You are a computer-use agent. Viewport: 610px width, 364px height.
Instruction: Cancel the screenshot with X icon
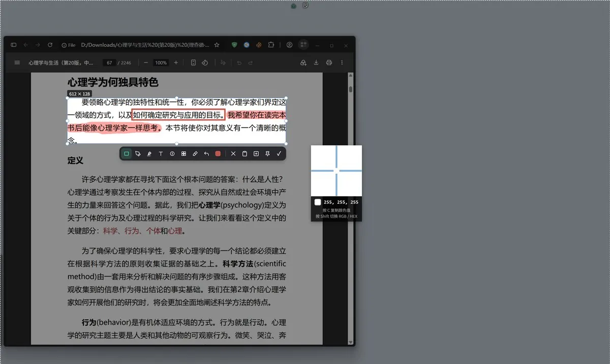pos(233,154)
